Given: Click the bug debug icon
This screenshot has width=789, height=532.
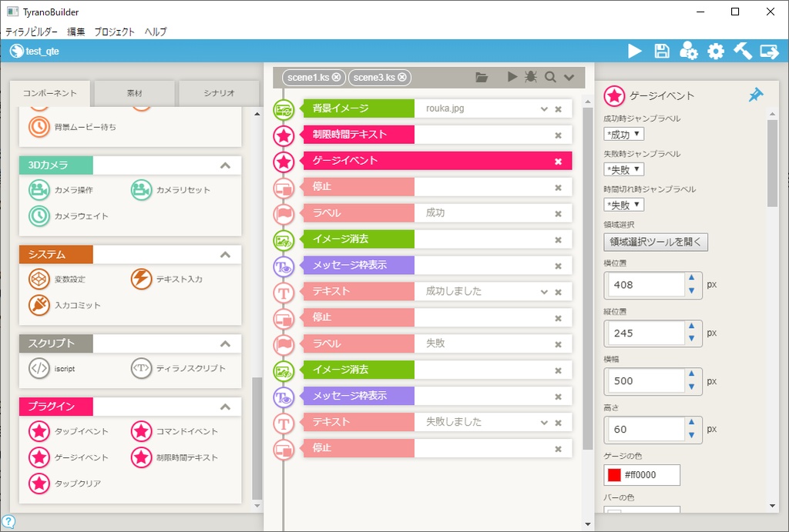Looking at the screenshot, I should [x=530, y=76].
